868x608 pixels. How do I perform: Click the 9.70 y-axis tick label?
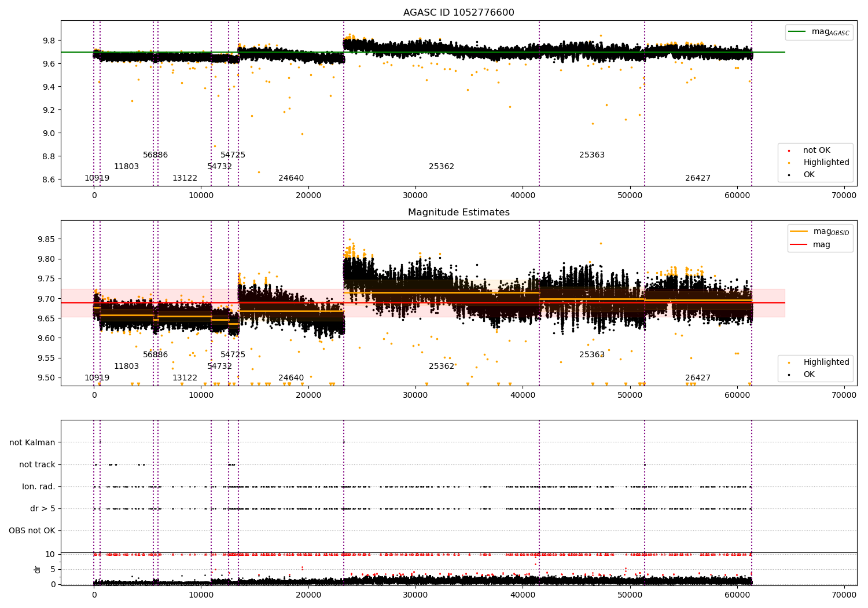pyautogui.click(x=45, y=299)
